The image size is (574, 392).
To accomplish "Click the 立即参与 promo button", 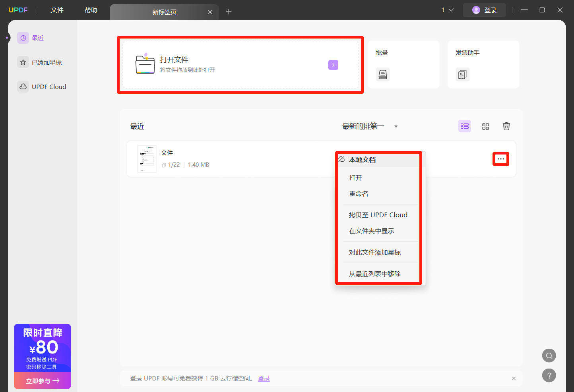I will point(43,381).
